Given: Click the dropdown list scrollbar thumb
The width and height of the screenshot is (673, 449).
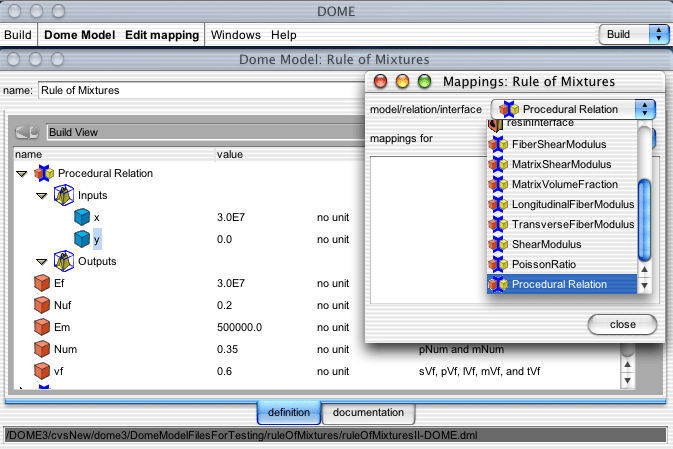Looking at the screenshot, I should click(644, 220).
